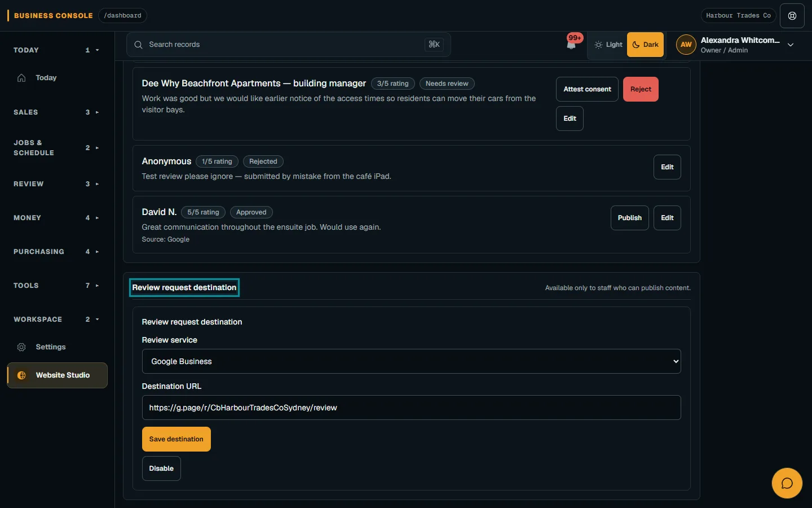This screenshot has width=812, height=508.
Task: Click the 'Needs review' status tag
Action: pos(447,84)
